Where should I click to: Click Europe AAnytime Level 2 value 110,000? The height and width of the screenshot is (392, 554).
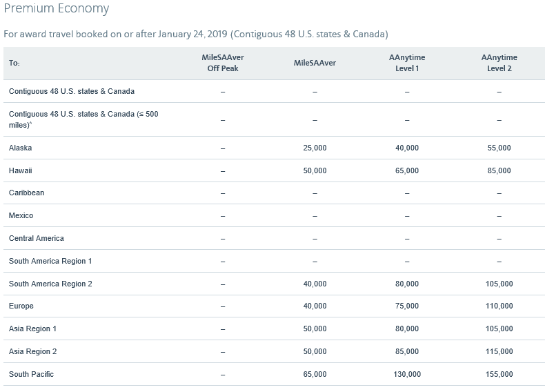tap(499, 306)
